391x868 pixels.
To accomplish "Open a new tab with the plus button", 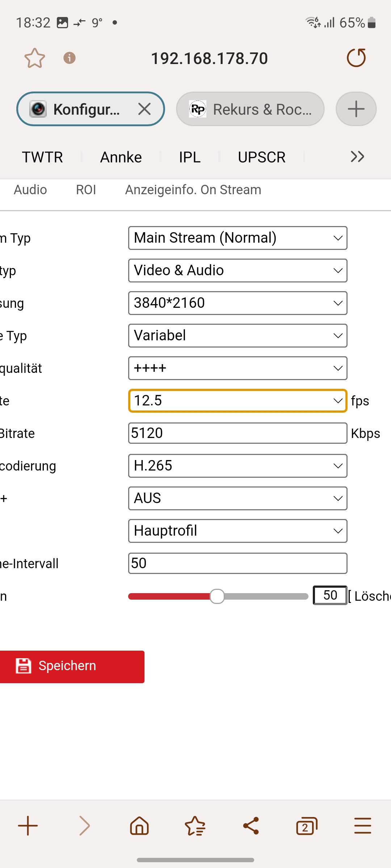I will [x=356, y=109].
